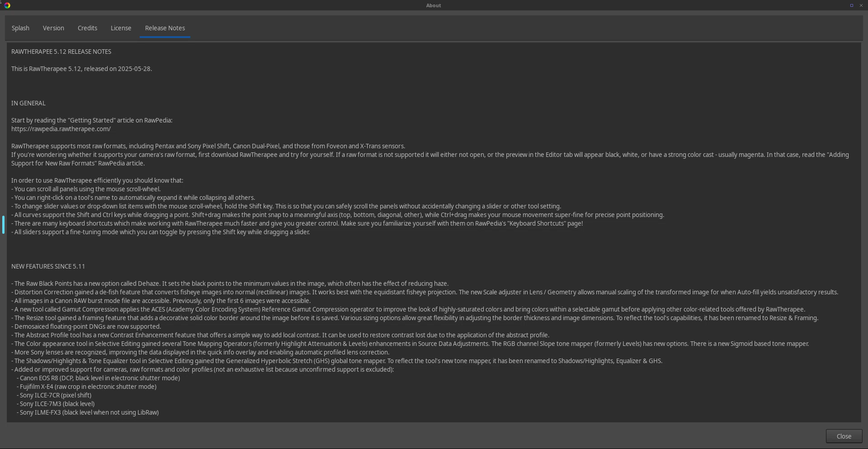The width and height of the screenshot is (868, 449).
Task: Click the rawpedia.rawtherapee.com URL
Action: (61, 129)
